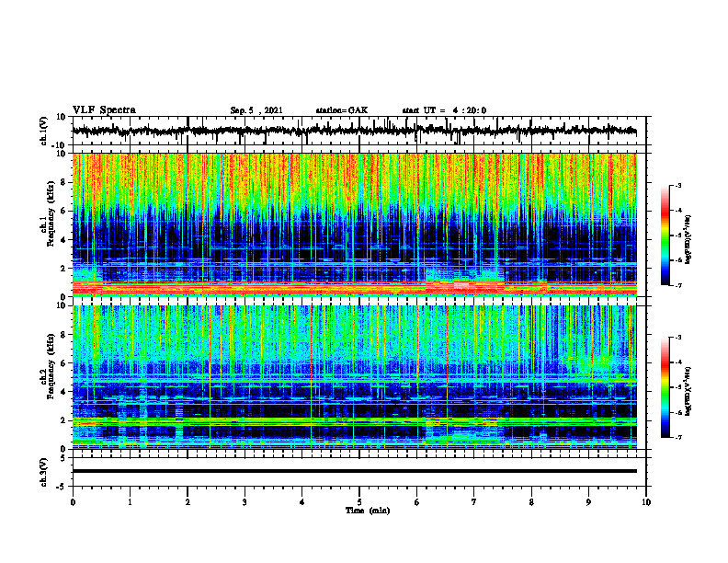Click the '-3' label on ch.1 color bar
The height and width of the screenshot is (563, 728).
coord(677,186)
